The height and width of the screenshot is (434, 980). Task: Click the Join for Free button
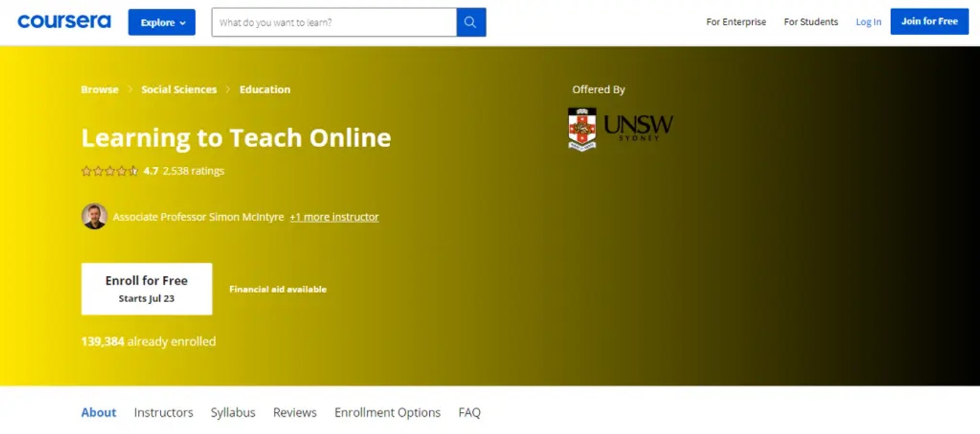(929, 21)
